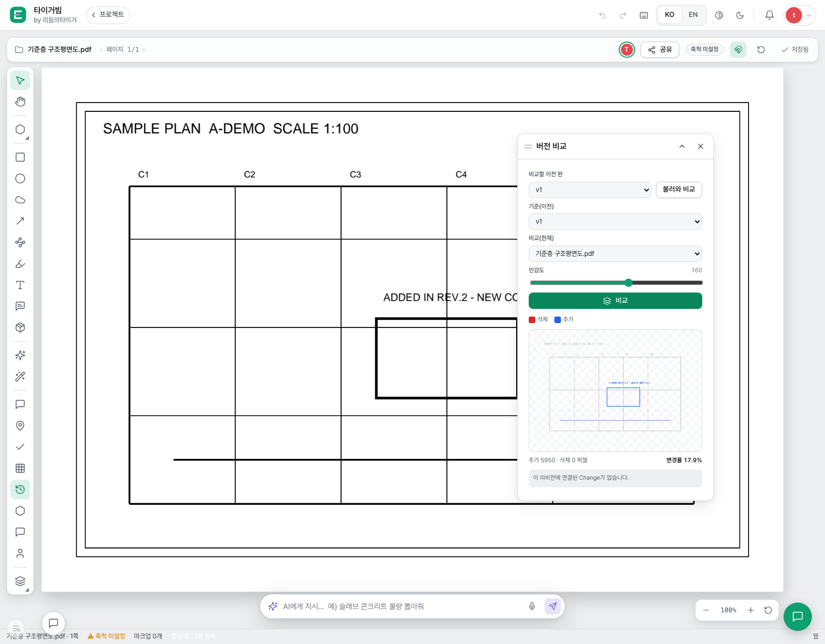Click the notification bell icon

click(769, 15)
